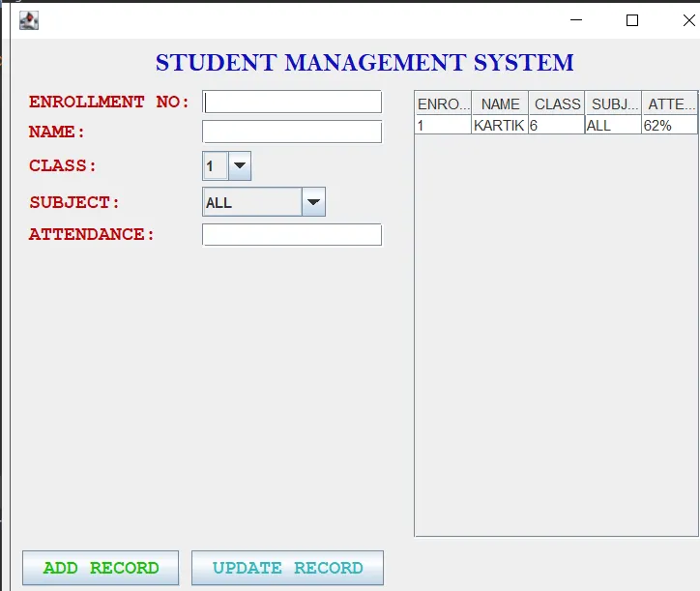Click the selected value 1 in Class combo
The width and height of the screenshot is (700, 591).
click(x=216, y=166)
